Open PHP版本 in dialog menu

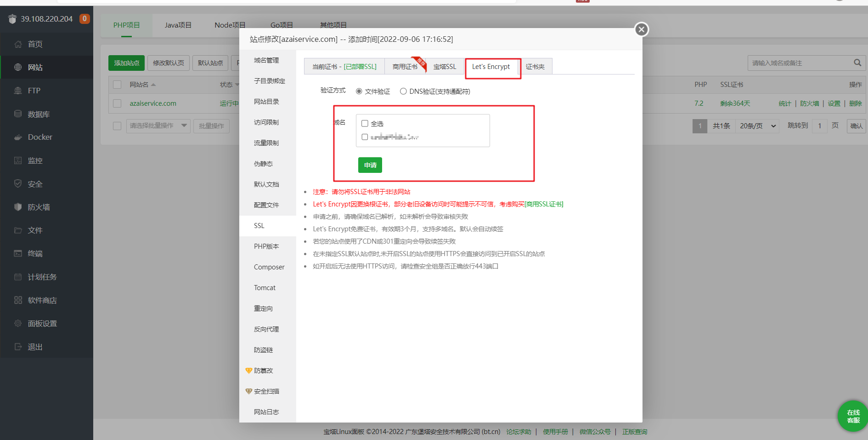(267, 246)
